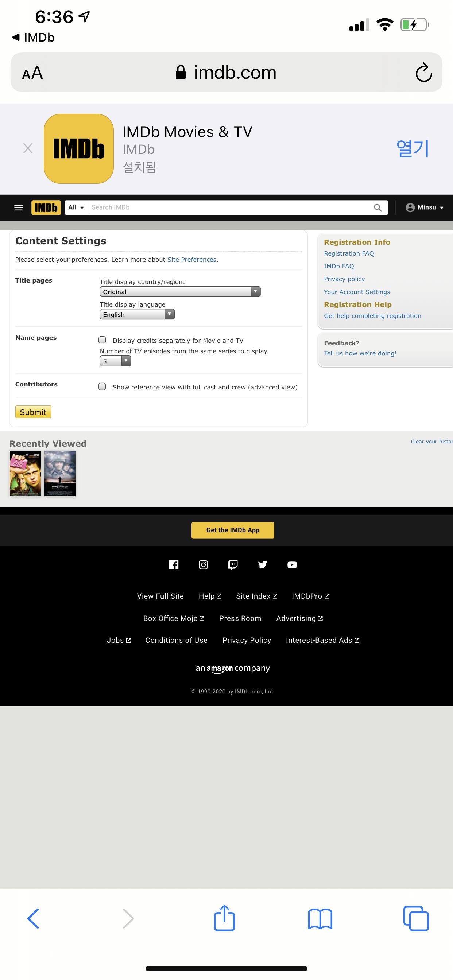
Task: Open the Site Index link
Action: click(x=256, y=596)
